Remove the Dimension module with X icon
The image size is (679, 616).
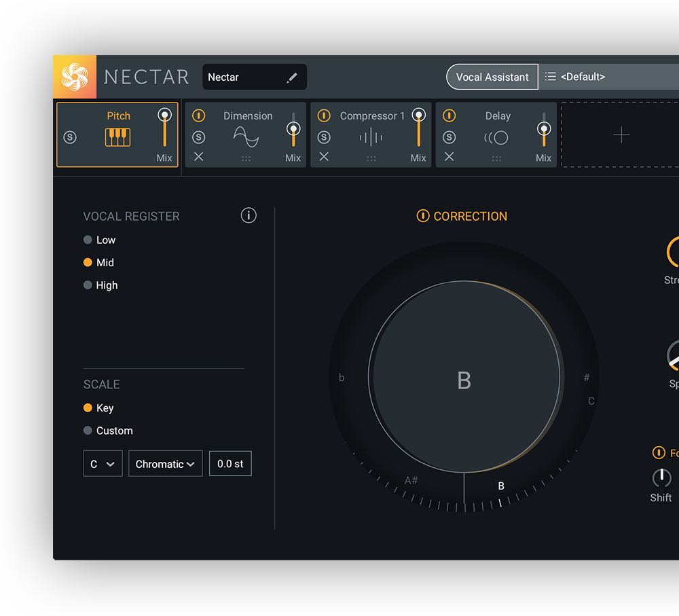pos(198,157)
